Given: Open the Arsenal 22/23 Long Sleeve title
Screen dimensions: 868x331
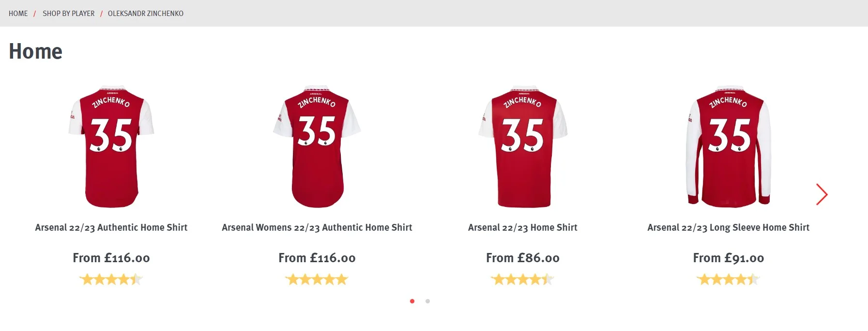Looking at the screenshot, I should tap(728, 227).
